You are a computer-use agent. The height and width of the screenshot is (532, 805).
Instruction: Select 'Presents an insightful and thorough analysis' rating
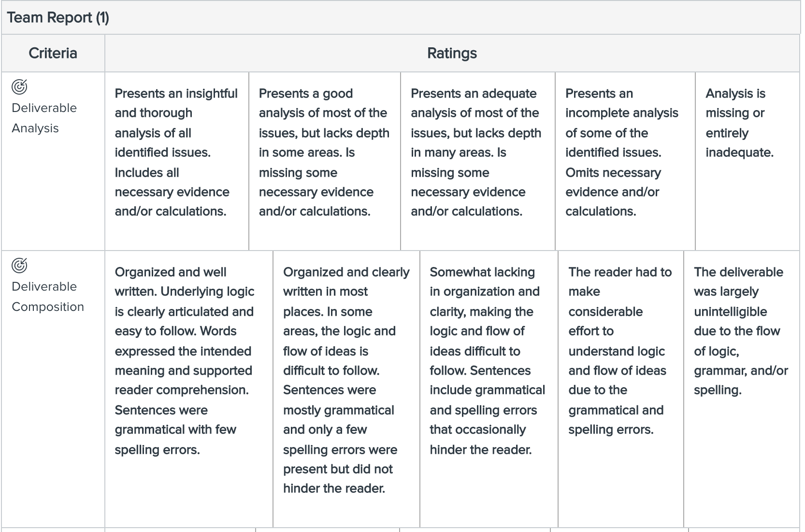click(x=177, y=161)
